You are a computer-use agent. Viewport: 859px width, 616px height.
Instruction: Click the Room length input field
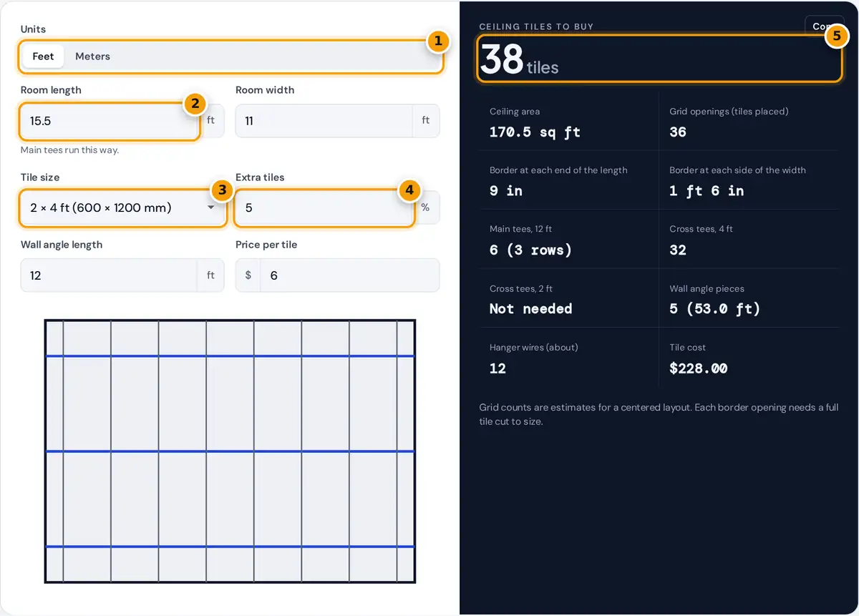point(109,121)
